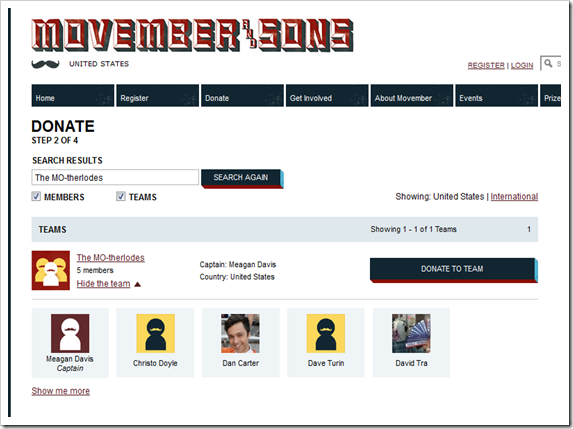Collapse team with Hide the team arrow
The height and width of the screenshot is (429, 573).
[x=137, y=284]
